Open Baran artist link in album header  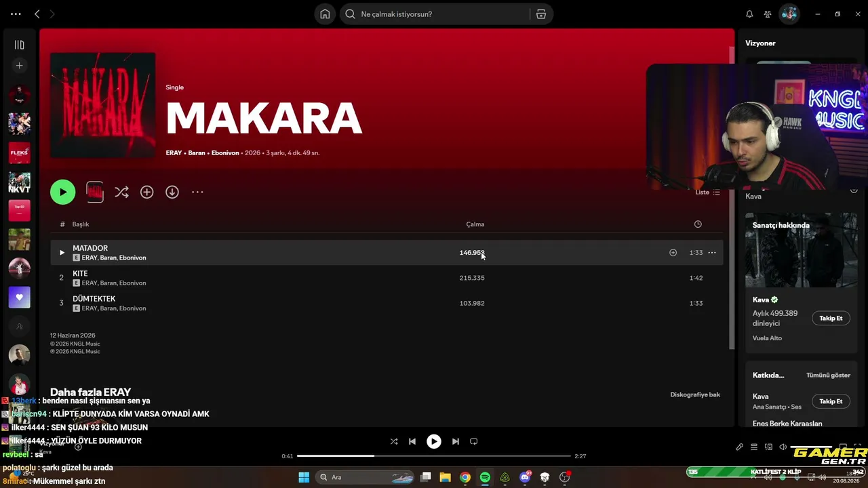click(197, 153)
